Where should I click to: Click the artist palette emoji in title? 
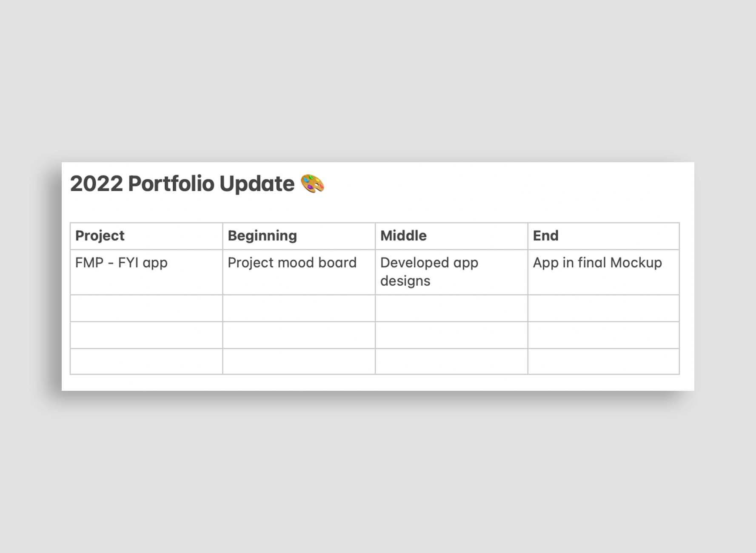313,183
